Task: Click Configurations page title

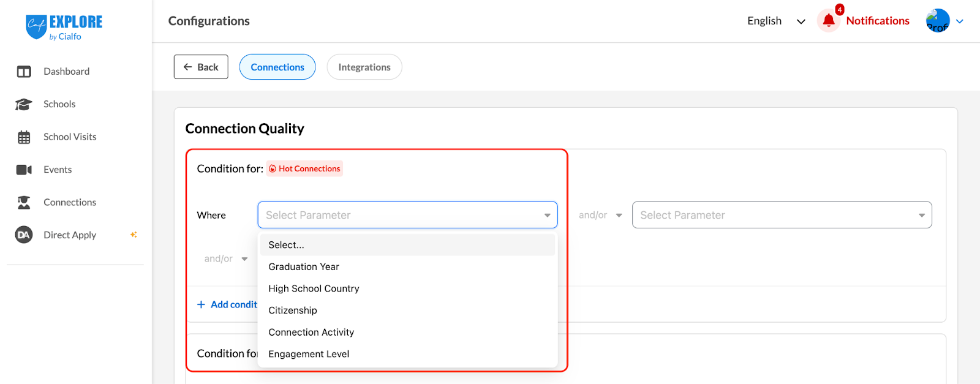Action: [209, 21]
